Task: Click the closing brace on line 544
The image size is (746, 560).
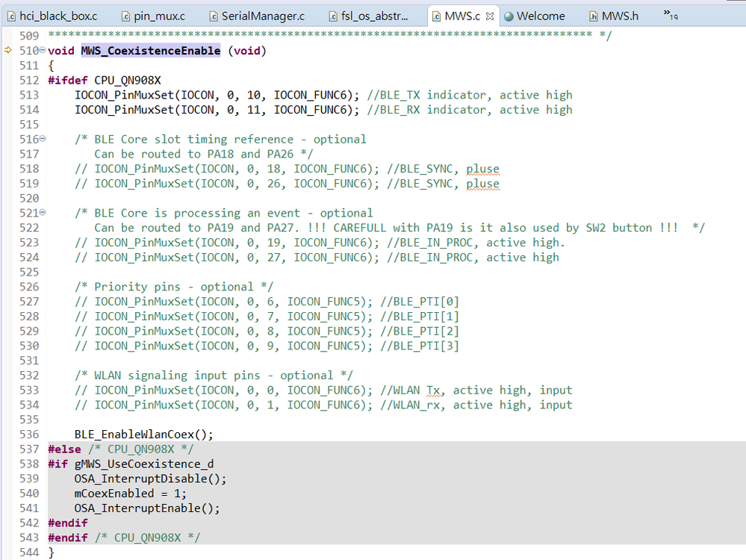Action: 52,553
